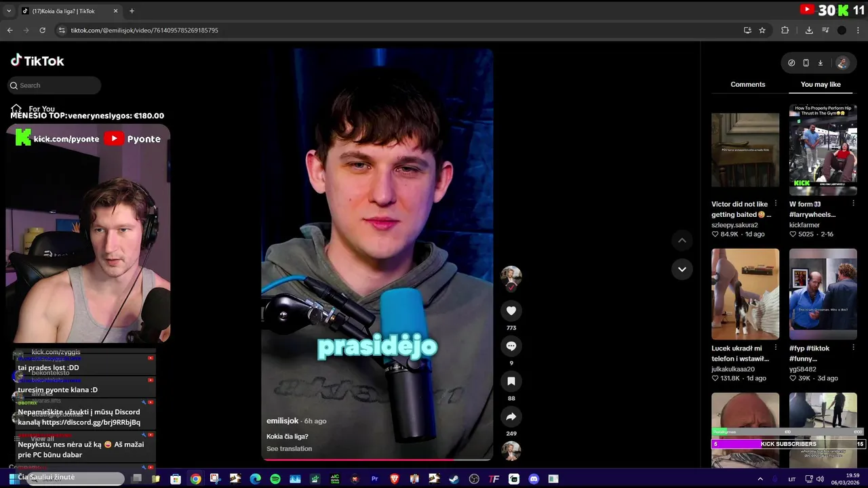
Task: Go to the next video with down chevron
Action: [682, 269]
